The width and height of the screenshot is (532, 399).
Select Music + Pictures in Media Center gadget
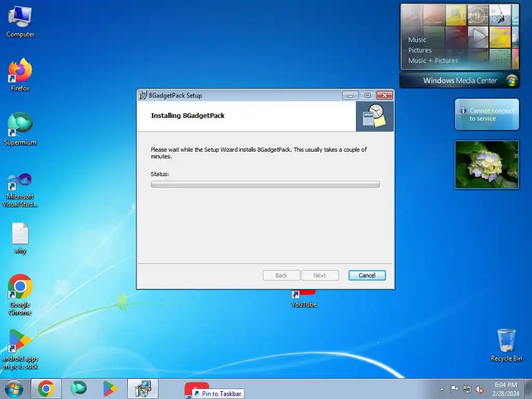(x=433, y=61)
